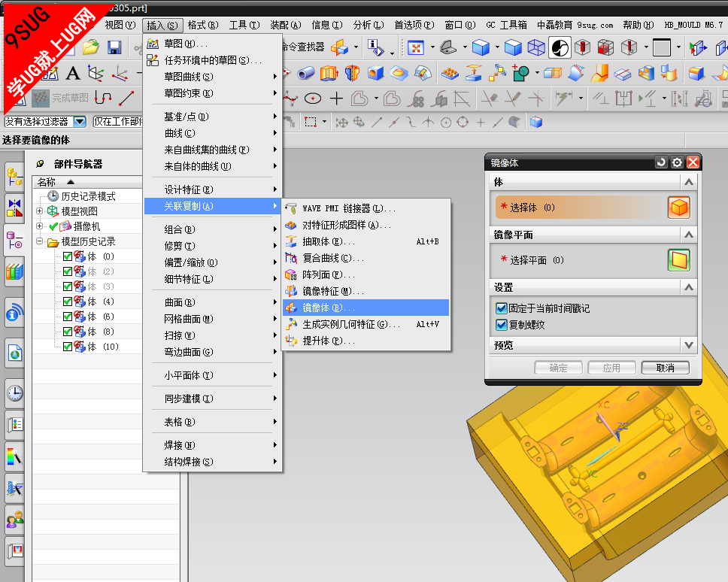This screenshot has height=582, width=728.
Task: Collapse the 体 section in dialog
Action: coord(689,182)
